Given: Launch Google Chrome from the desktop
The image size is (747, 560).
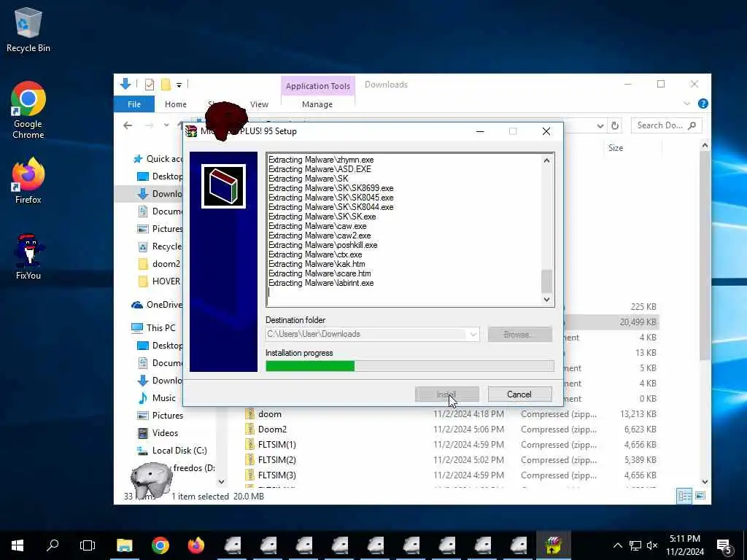Looking at the screenshot, I should (x=28, y=110).
